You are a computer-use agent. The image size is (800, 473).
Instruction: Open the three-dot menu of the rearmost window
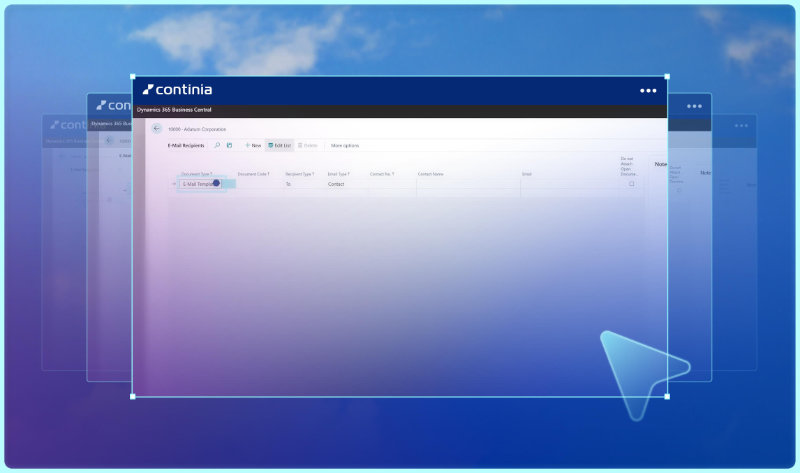[x=741, y=126]
